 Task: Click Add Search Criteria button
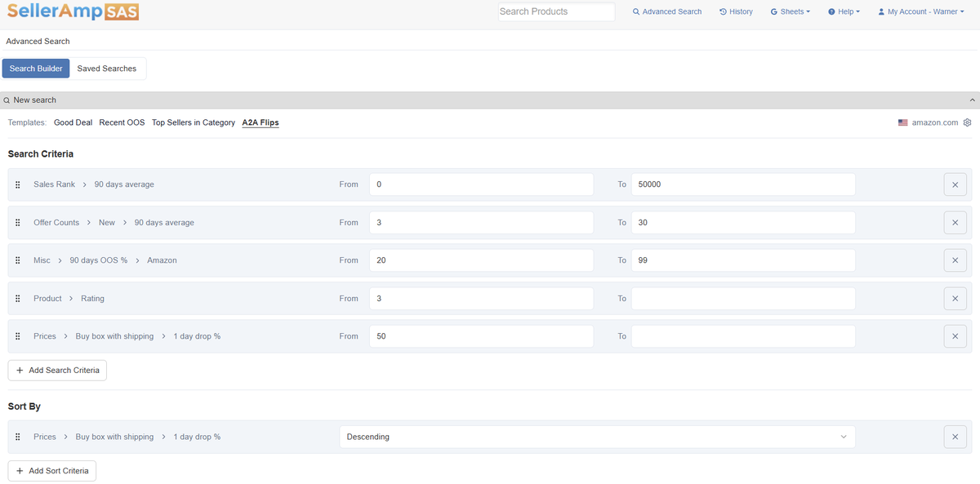57,371
